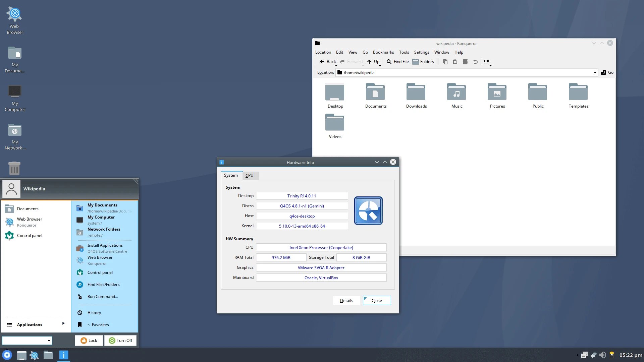Close Hardware Info with the Close button
This screenshot has height=362, width=644.
pyautogui.click(x=376, y=300)
